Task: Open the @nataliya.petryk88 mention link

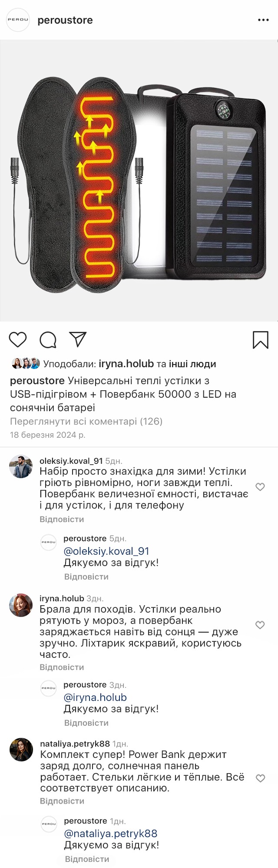Action: (110, 834)
